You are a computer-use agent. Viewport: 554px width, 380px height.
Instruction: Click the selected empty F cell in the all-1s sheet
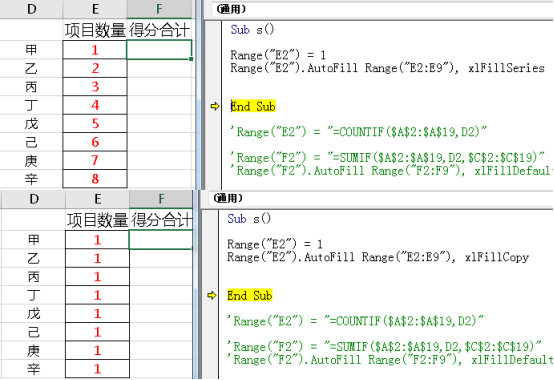[161, 240]
